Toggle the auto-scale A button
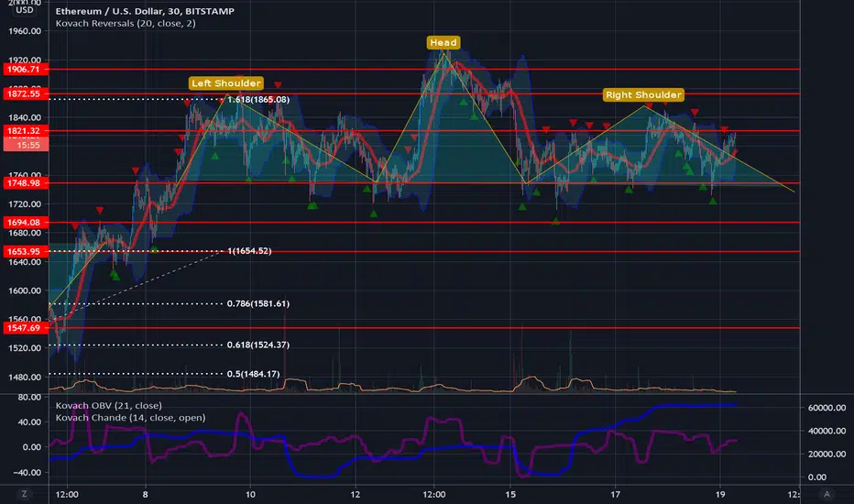This screenshot has width=854, height=504. tap(827, 494)
